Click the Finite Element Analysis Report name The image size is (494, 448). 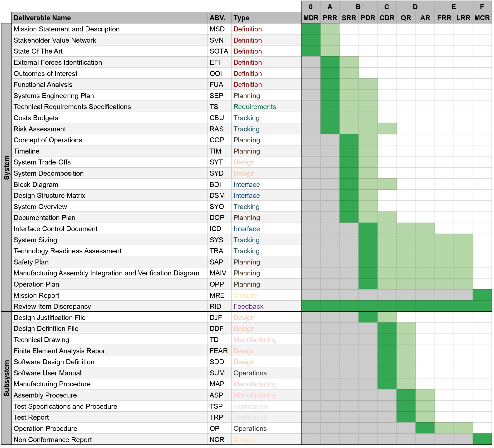[x=60, y=351]
